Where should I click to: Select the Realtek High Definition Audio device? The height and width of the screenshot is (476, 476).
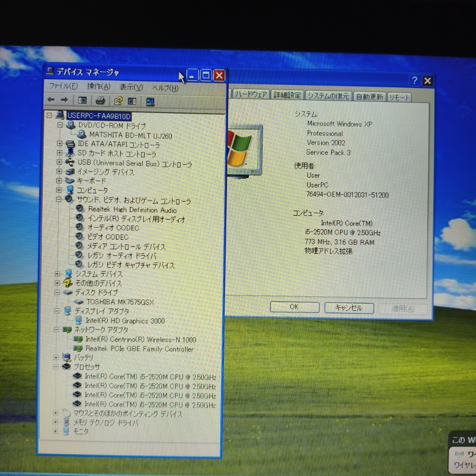[x=132, y=209]
